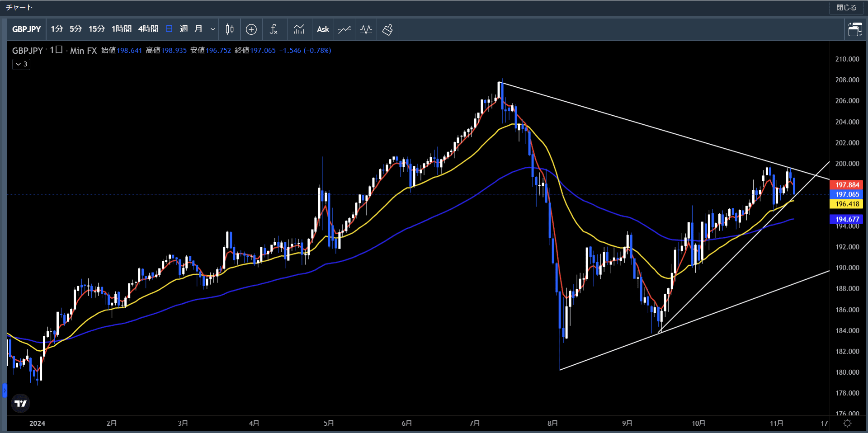Click the dark blue 194.677 price label
Viewport: 868px width, 433px height.
(x=847, y=219)
